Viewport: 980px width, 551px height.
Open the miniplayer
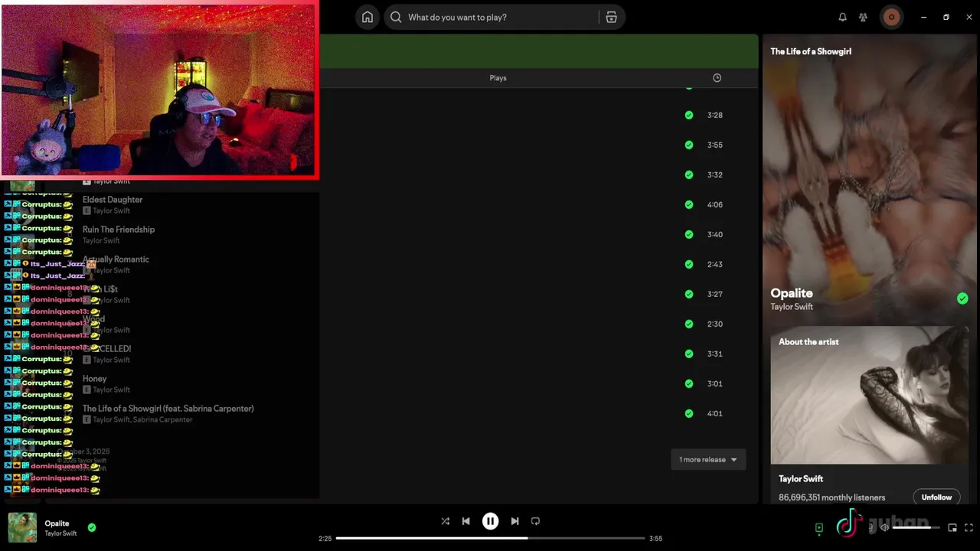[x=952, y=527]
